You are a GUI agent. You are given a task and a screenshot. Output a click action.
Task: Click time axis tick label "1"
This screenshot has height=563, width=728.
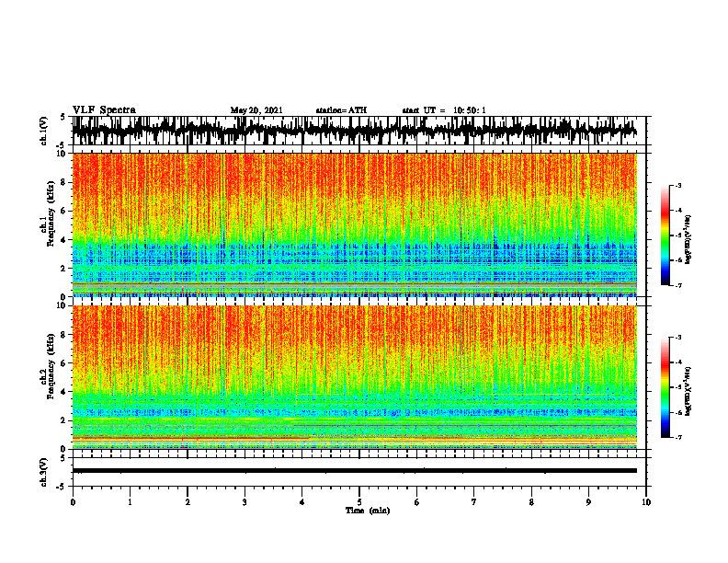pos(130,502)
